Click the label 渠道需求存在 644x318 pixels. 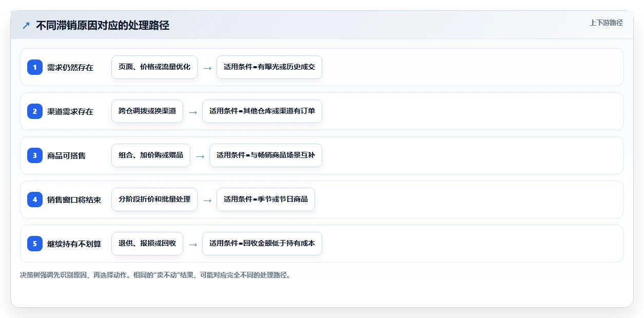coord(70,111)
